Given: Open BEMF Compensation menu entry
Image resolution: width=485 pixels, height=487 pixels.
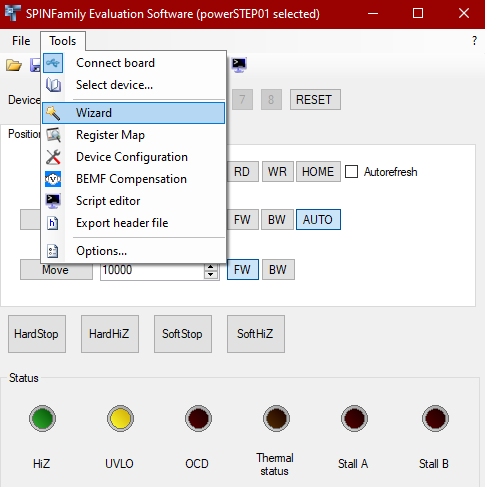Looking at the screenshot, I should click(133, 179).
